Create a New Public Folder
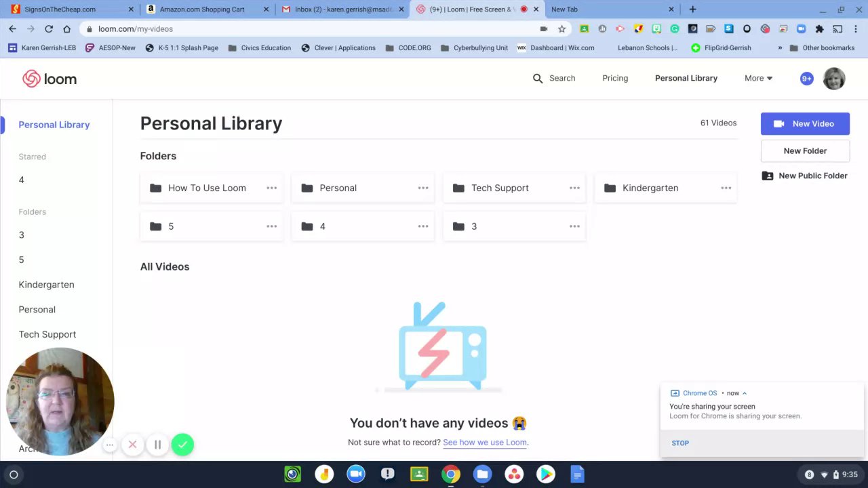Image resolution: width=868 pixels, height=488 pixels. click(x=805, y=176)
